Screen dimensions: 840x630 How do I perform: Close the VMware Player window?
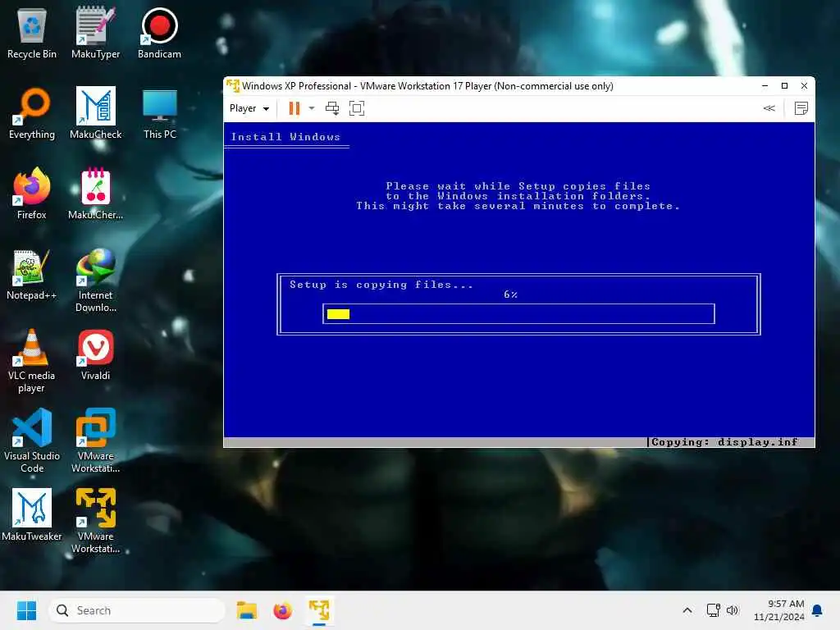[x=804, y=85]
